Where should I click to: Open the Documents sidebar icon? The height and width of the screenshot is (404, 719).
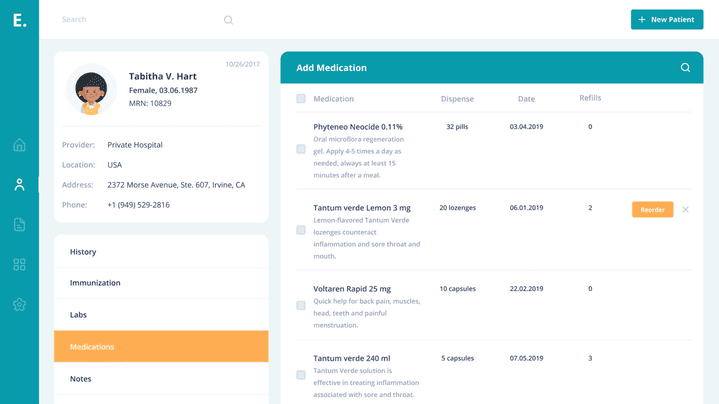coord(19,225)
